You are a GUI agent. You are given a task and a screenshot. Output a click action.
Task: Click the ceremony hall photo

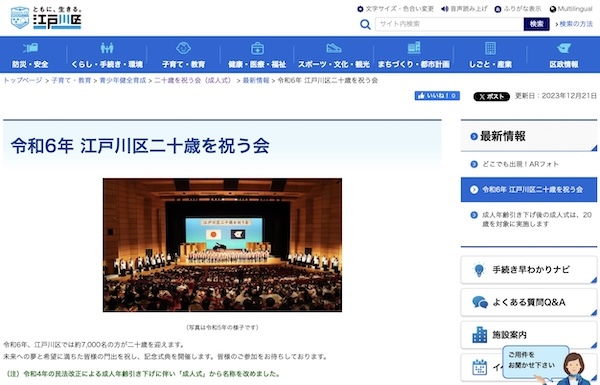point(222,245)
